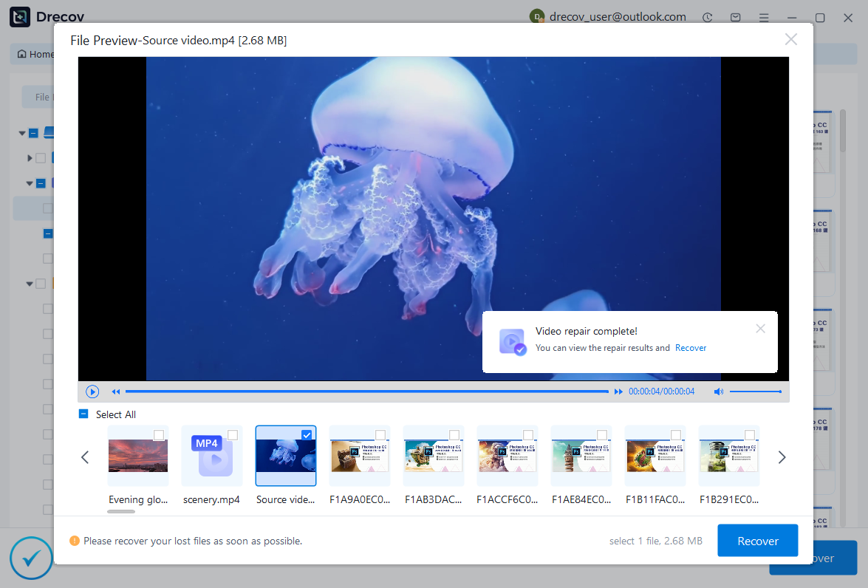Screen dimensions: 868x588
Task: Check the Evening glow thumbnail checkbox
Action: (159, 435)
